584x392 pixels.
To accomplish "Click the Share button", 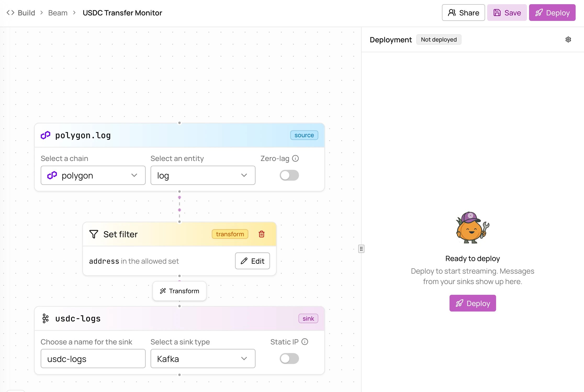I will coord(463,13).
